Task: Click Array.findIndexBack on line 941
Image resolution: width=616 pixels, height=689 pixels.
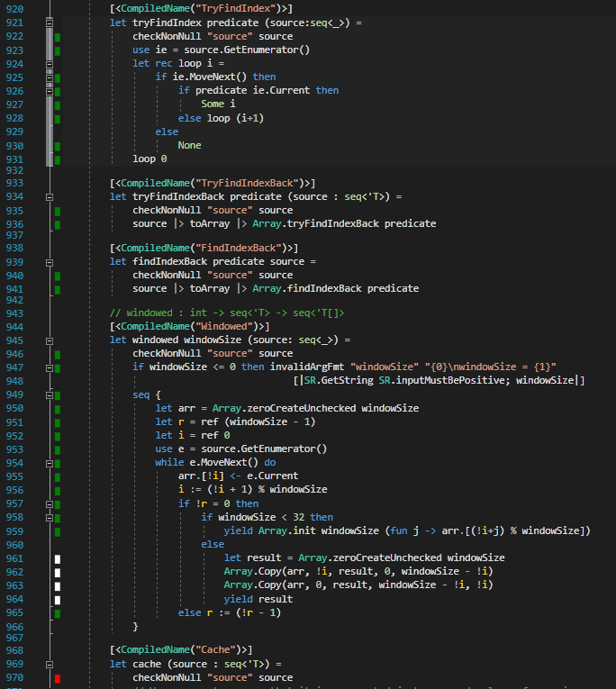Action: [x=307, y=289]
